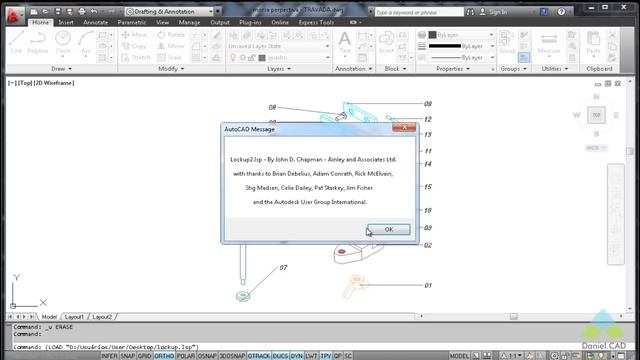The image size is (640, 360).
Task: Select the Text annotation tool
Action: (344, 42)
